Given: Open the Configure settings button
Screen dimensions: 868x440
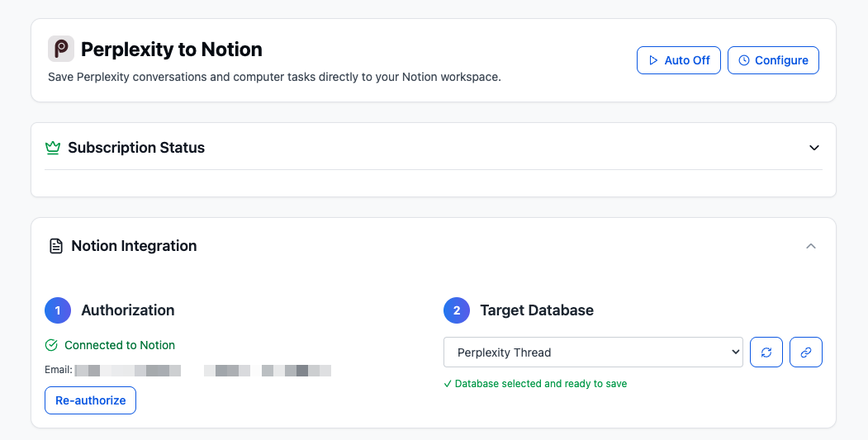Looking at the screenshot, I should pyautogui.click(x=773, y=60).
